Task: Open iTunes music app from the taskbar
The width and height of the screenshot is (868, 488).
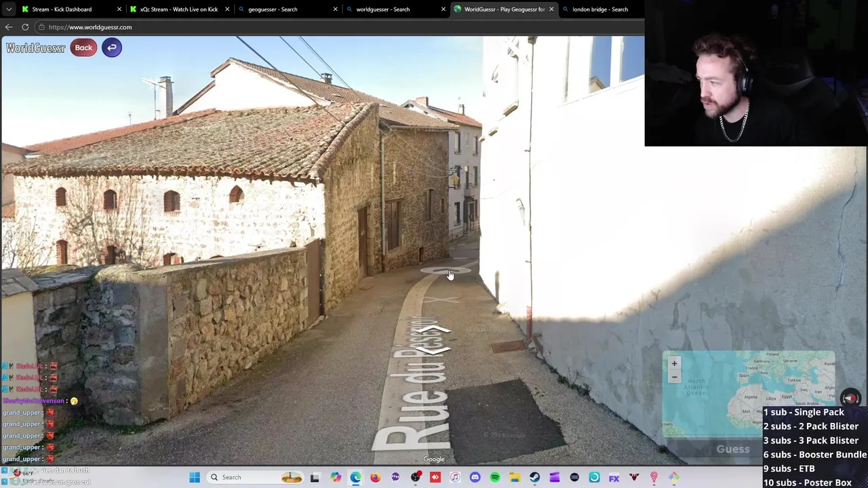Action: point(455,477)
